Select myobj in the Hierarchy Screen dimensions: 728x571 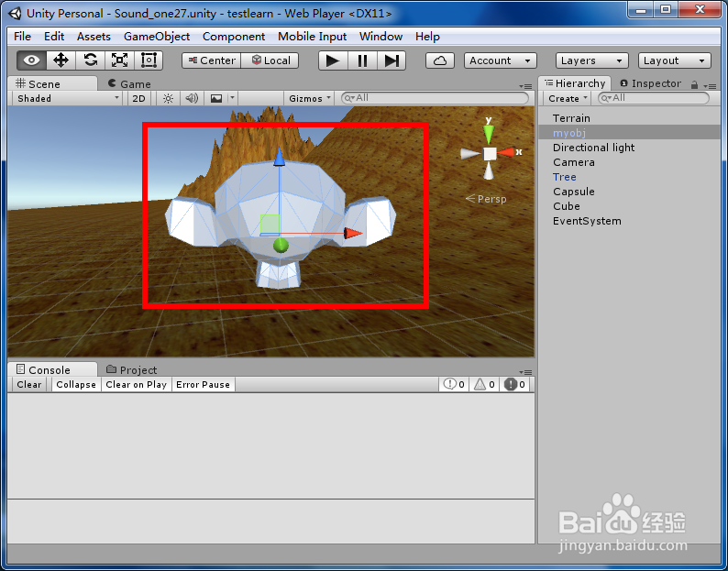[x=629, y=133]
